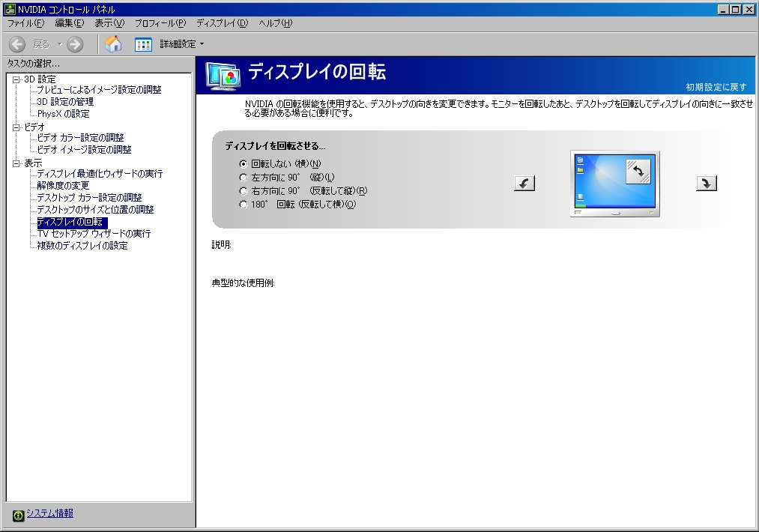
Task: Collapse the ビデオ tree node
Action: click(x=16, y=127)
